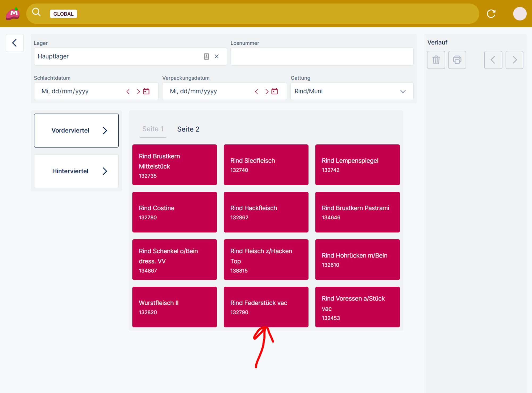
Task: Open the Verpackungsdatum calendar picker
Action: pos(275,91)
